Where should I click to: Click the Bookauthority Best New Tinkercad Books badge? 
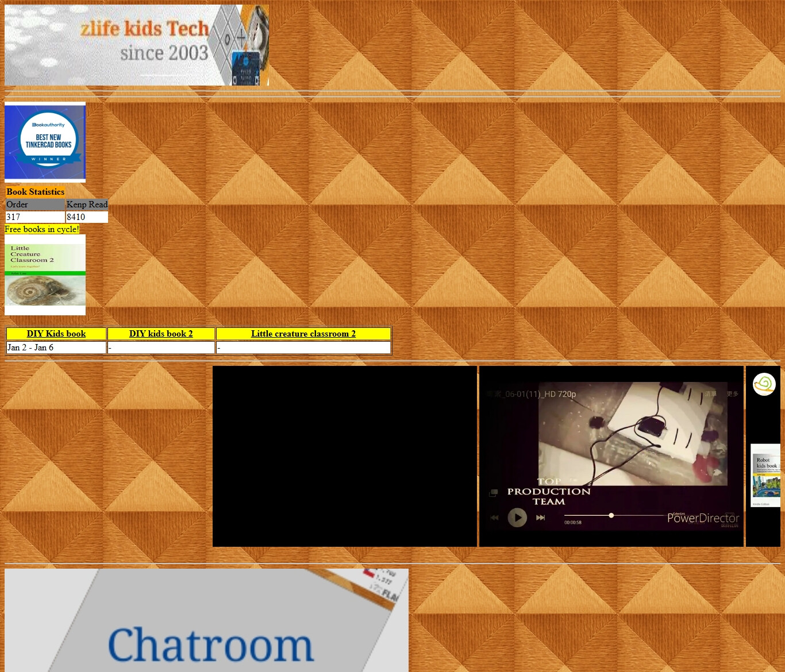coord(45,142)
